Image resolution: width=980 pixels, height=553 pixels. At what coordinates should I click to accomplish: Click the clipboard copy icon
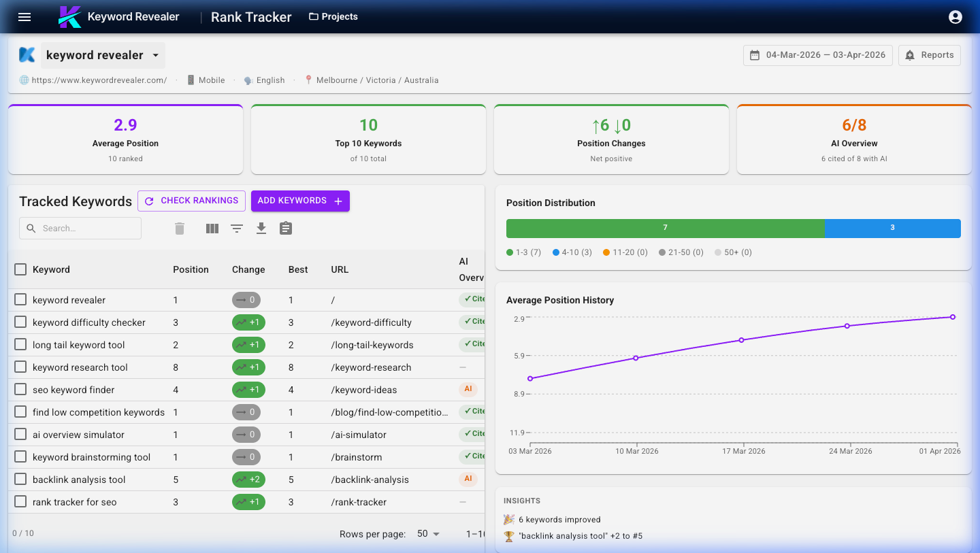286,229
